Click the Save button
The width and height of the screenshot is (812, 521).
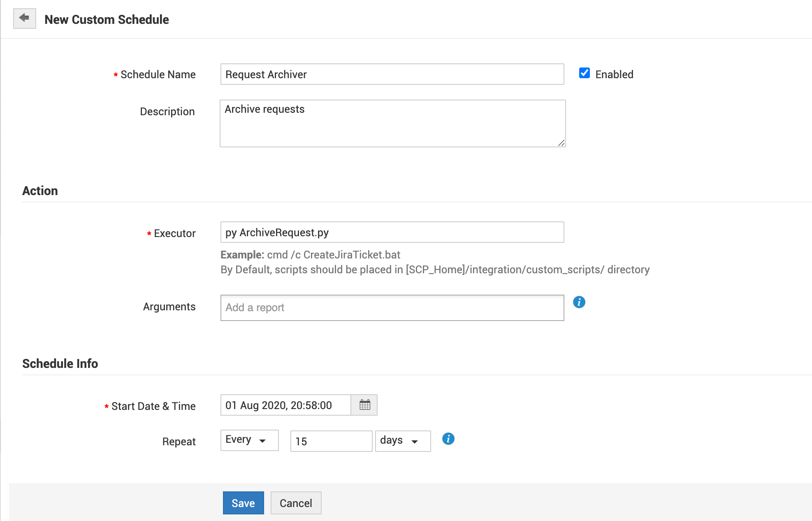243,503
